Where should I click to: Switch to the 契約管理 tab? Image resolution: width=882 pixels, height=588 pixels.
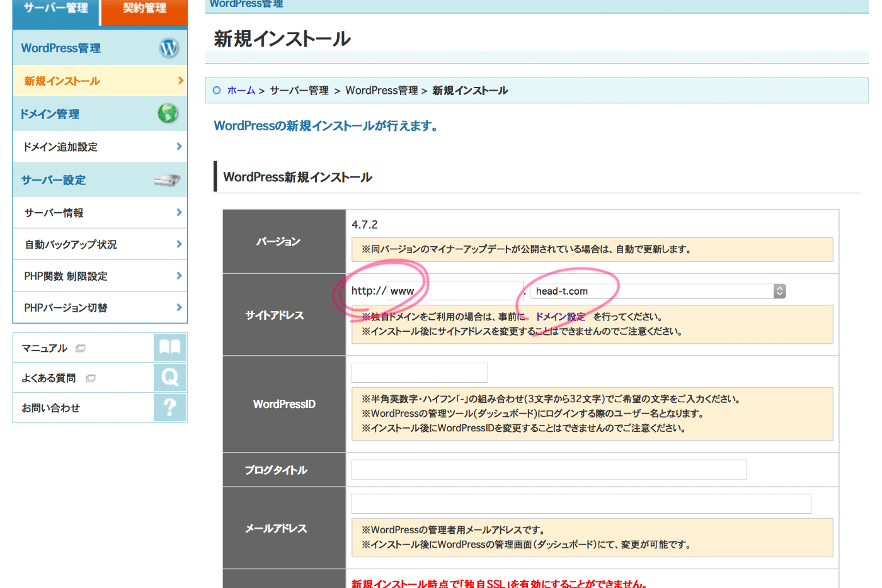145,11
